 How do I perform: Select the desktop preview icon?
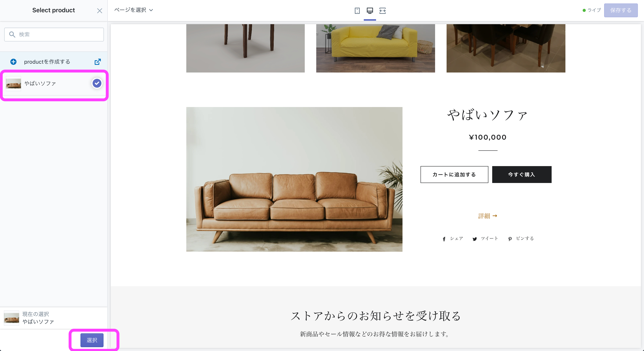370,11
